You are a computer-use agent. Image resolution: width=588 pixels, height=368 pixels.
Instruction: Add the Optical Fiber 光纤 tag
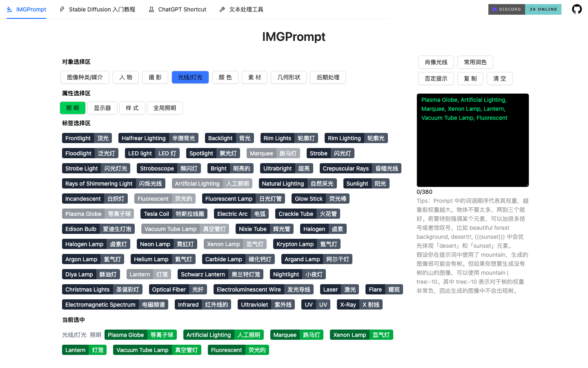178,289
